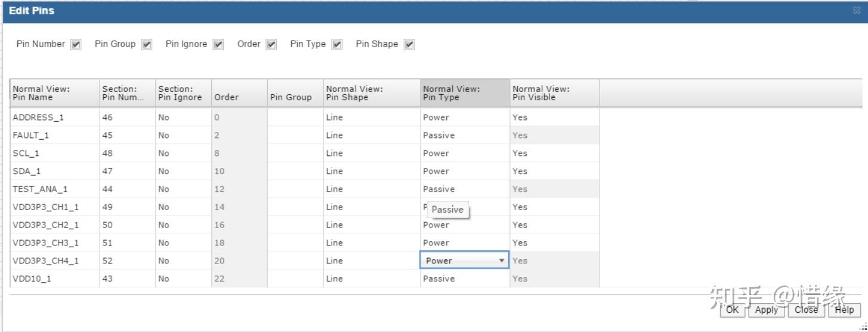Viewport: 868px width, 332px height.
Task: Click Pin Type cell of FAULT_1 row
Action: (x=465, y=136)
